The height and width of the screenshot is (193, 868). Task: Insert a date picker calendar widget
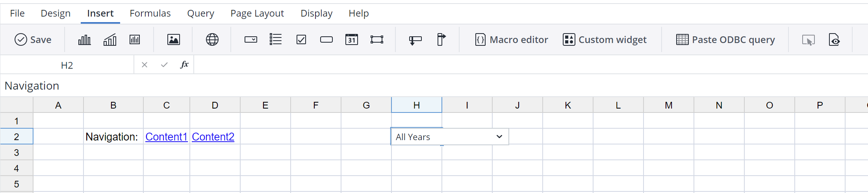point(352,40)
